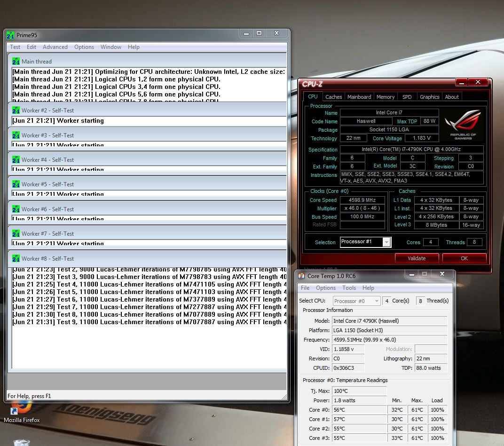Click the Worker #7 Self-Test icon

(16, 233)
